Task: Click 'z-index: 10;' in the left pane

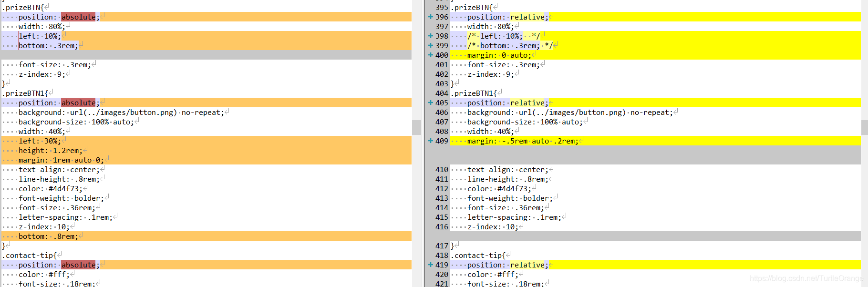Action: tap(44, 226)
